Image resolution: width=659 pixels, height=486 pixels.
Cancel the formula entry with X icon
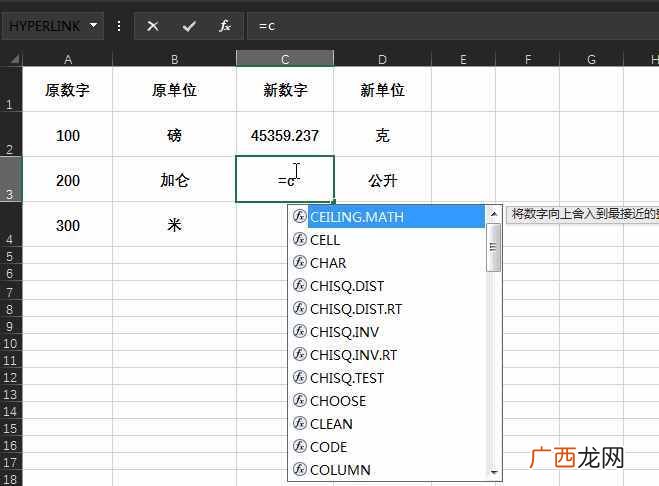click(x=153, y=26)
